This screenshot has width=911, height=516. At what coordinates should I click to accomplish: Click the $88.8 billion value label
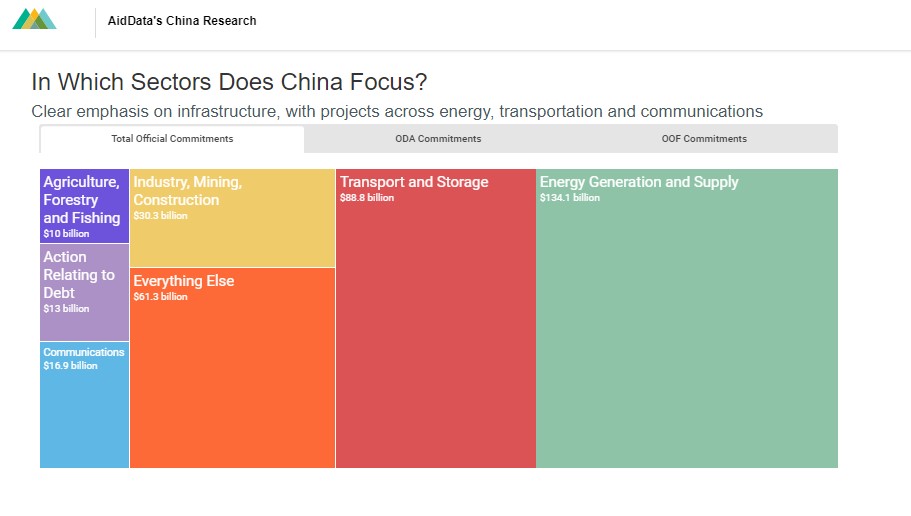point(367,198)
